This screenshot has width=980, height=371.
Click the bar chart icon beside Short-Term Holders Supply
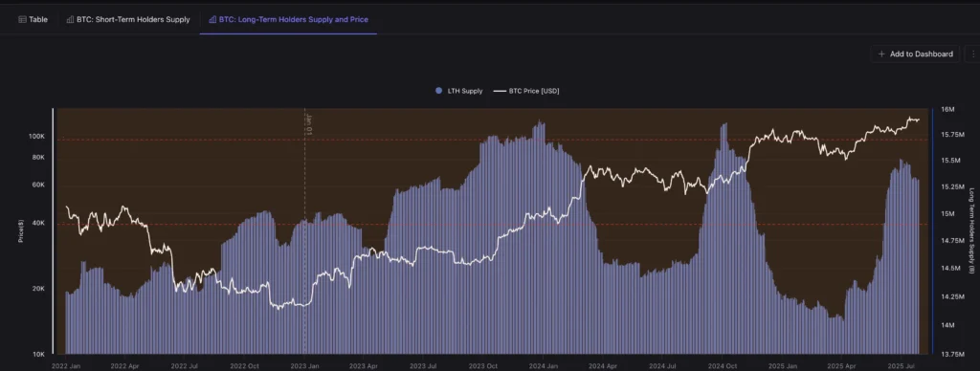coord(70,19)
